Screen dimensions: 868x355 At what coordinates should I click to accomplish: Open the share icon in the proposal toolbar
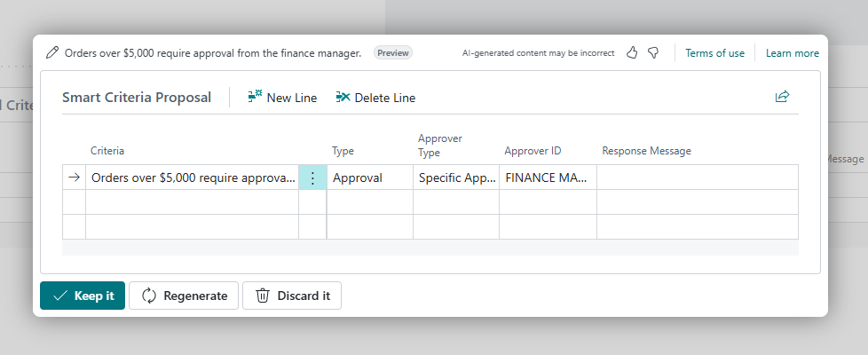pos(782,97)
